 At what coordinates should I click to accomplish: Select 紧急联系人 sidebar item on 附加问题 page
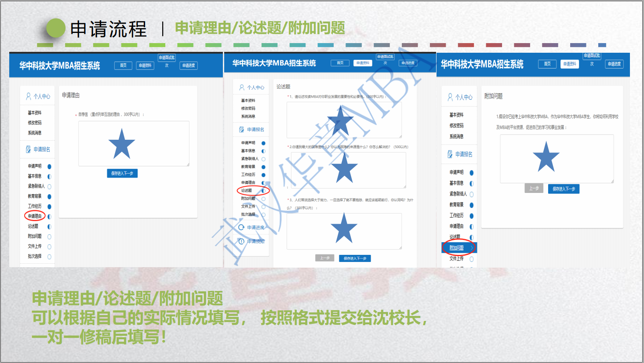tap(458, 194)
